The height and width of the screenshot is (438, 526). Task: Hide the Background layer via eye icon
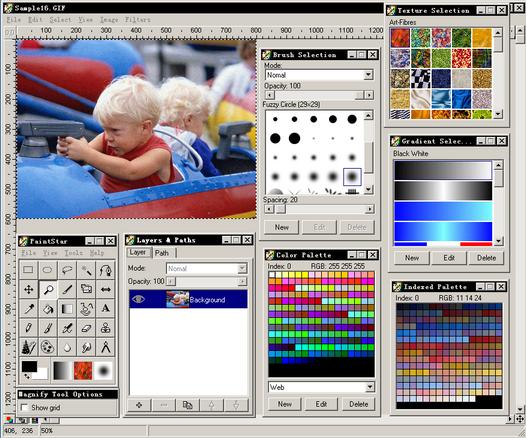coord(138,299)
